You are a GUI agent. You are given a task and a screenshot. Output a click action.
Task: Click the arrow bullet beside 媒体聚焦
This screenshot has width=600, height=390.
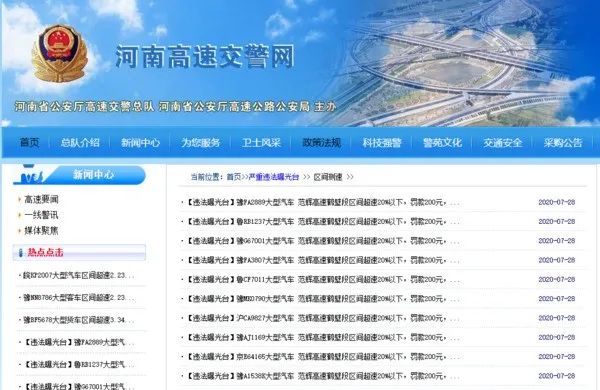coord(19,230)
